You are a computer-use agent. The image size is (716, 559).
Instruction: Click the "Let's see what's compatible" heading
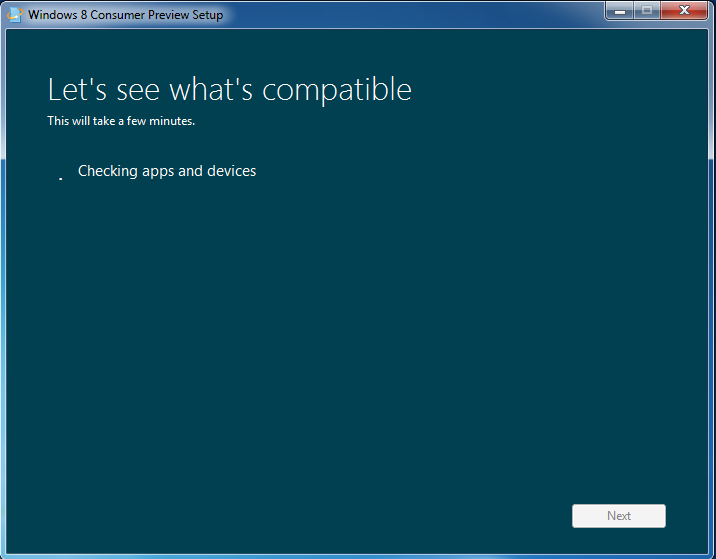pyautogui.click(x=229, y=89)
